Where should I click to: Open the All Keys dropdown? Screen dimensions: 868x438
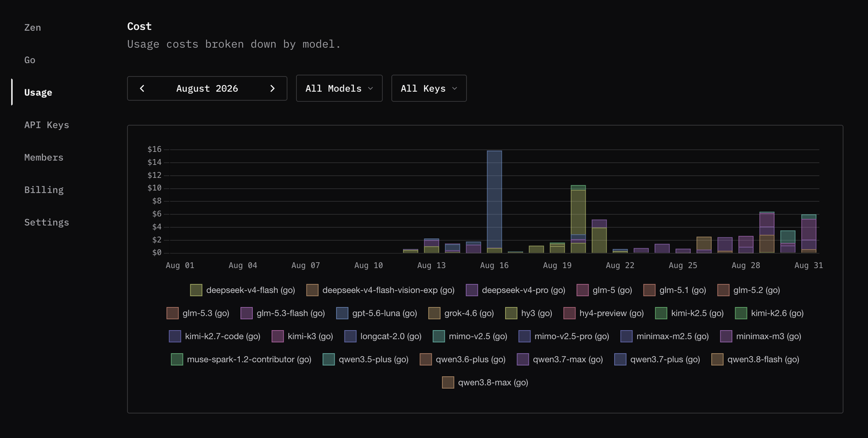[429, 88]
